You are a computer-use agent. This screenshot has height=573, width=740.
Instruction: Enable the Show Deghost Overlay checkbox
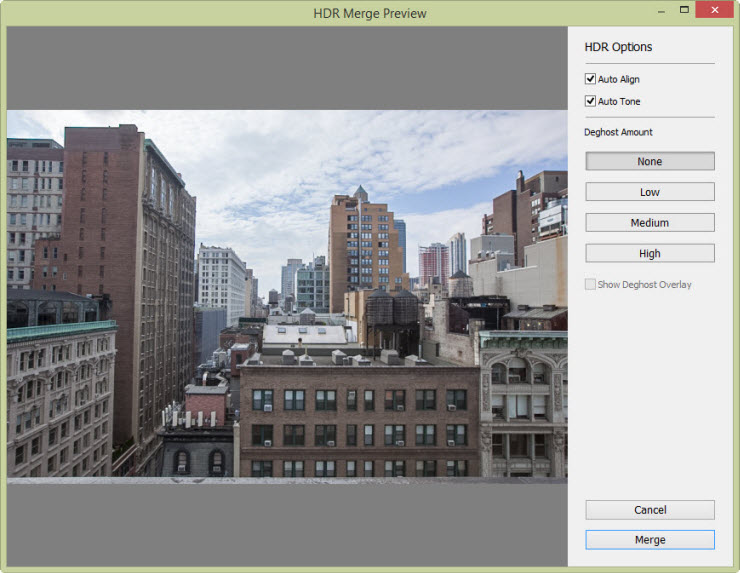(591, 284)
